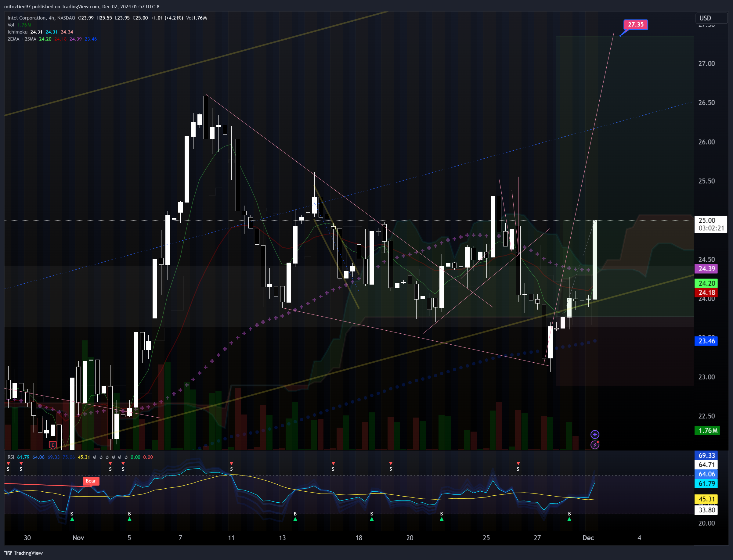
Task: Click the 25 date on time axis
Action: coord(486,538)
